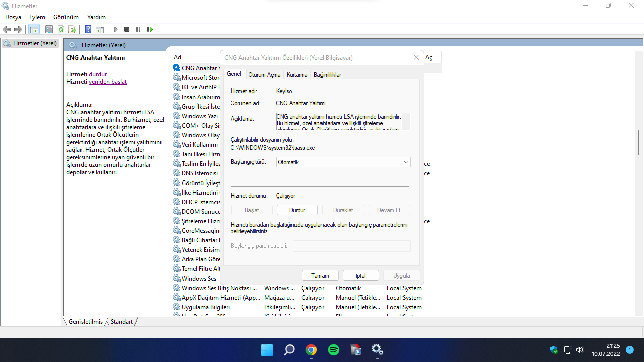This screenshot has height=362, width=644.
Task: Click the 'durdur' link in the left description
Action: tap(98, 74)
